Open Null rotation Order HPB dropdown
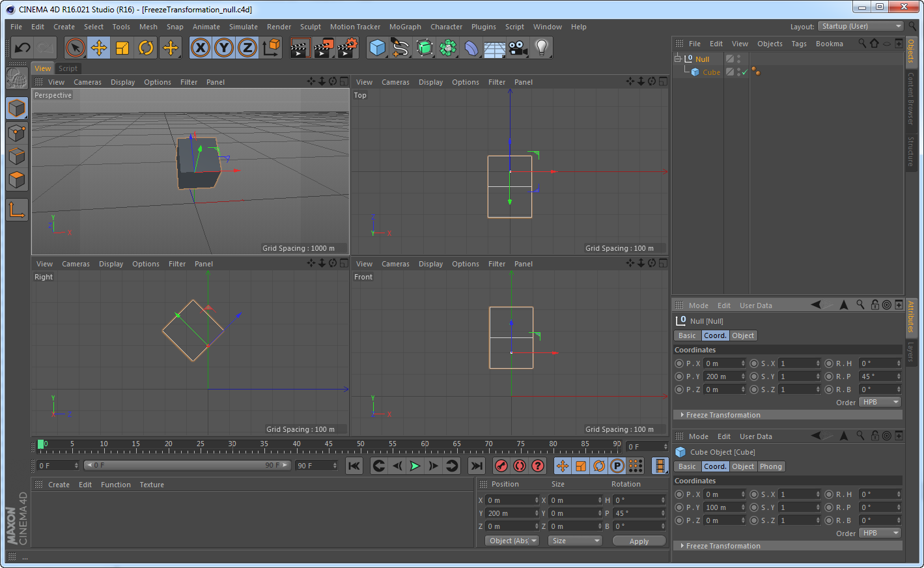This screenshot has width=924, height=568. pyautogui.click(x=880, y=403)
